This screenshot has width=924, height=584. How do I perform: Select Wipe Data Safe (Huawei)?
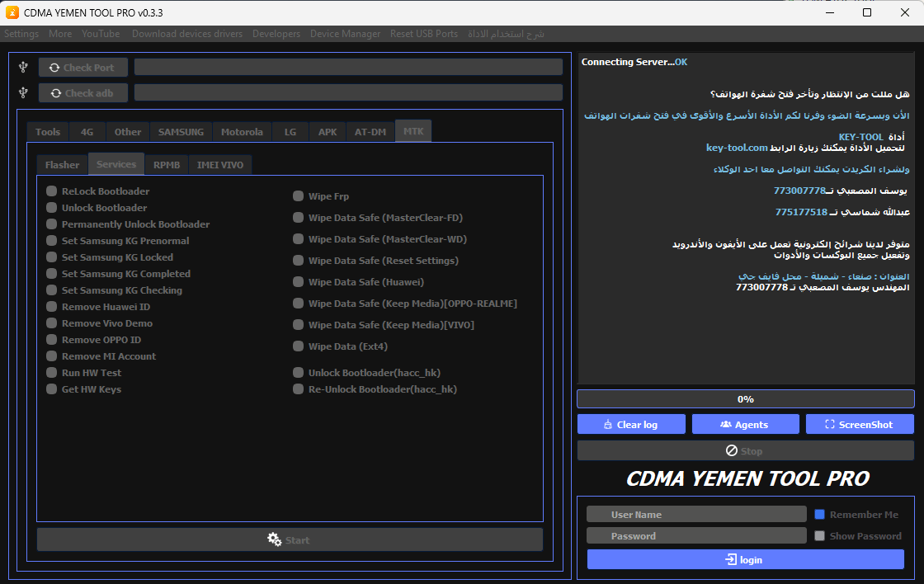pos(298,281)
